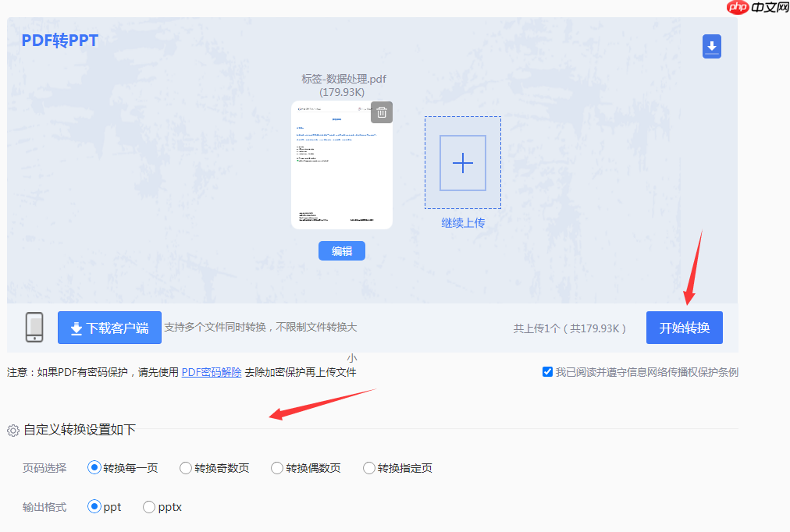Screen dimensions: 790x532
Task: Select the 转换奇数页 radio button
Action: tap(185, 468)
